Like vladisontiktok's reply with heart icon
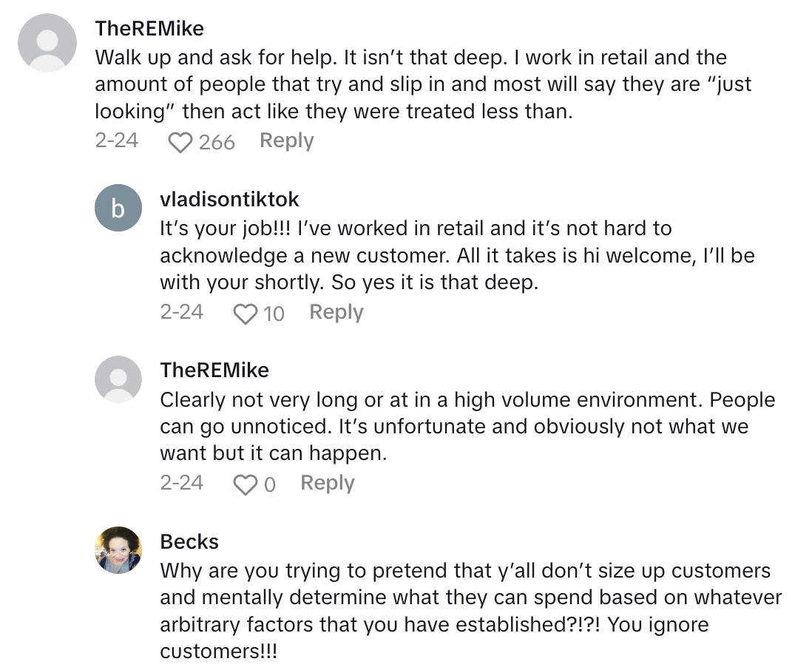 [245, 314]
